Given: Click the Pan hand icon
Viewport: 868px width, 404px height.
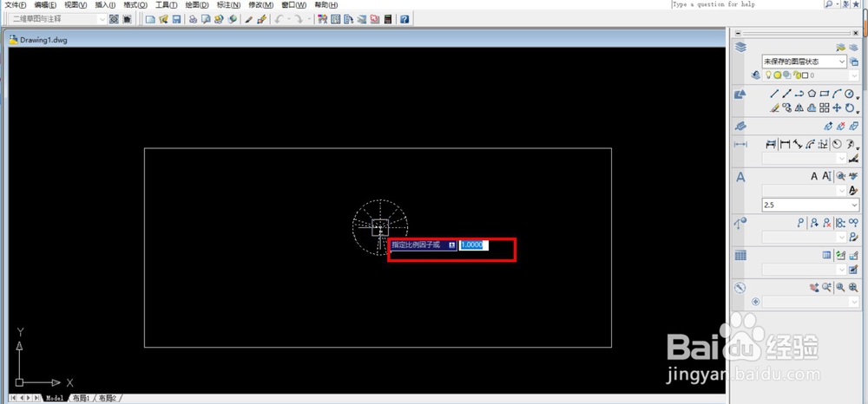Looking at the screenshot, I should click(x=814, y=287).
